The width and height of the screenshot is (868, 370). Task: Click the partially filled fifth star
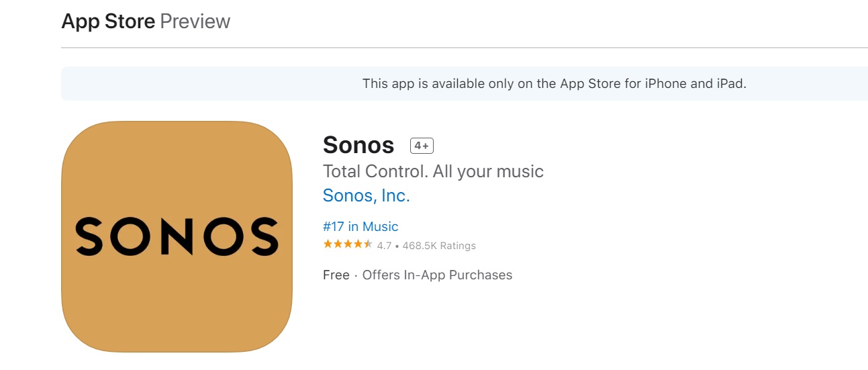(368, 244)
